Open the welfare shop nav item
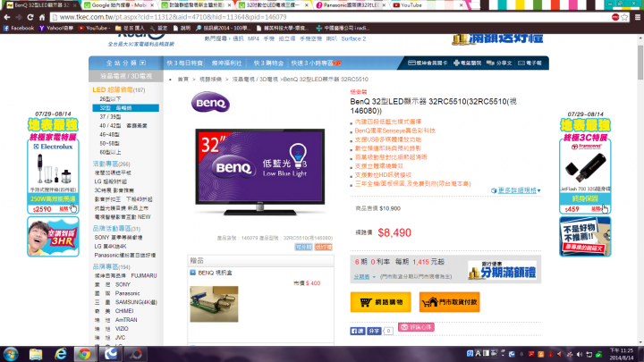The width and height of the screenshot is (644, 362). (x=226, y=63)
